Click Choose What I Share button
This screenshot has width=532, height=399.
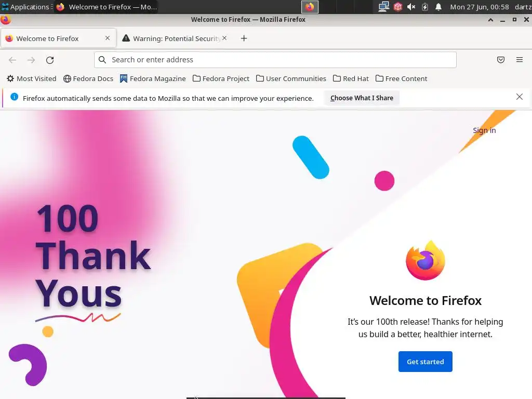[362, 98]
